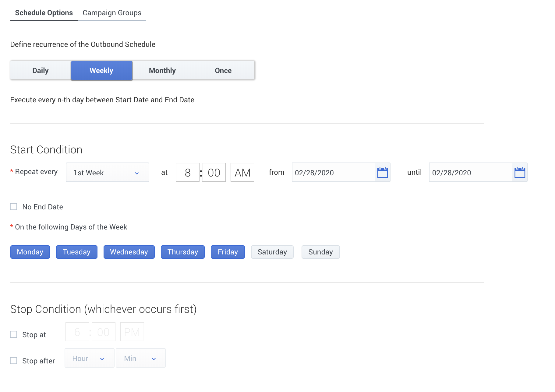Open the 'from' date calendar picker
555x392 pixels.
pyautogui.click(x=382, y=173)
